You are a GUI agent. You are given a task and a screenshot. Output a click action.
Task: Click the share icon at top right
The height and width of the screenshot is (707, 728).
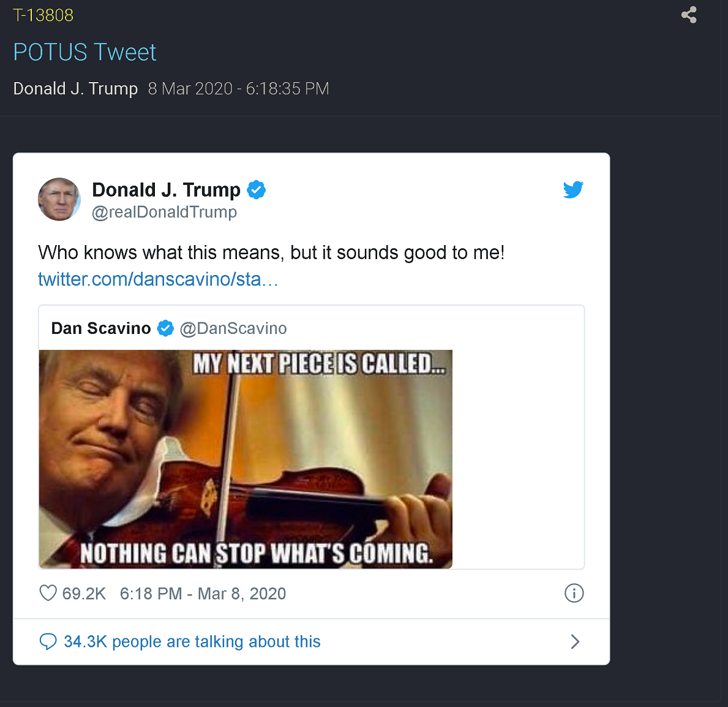(689, 15)
